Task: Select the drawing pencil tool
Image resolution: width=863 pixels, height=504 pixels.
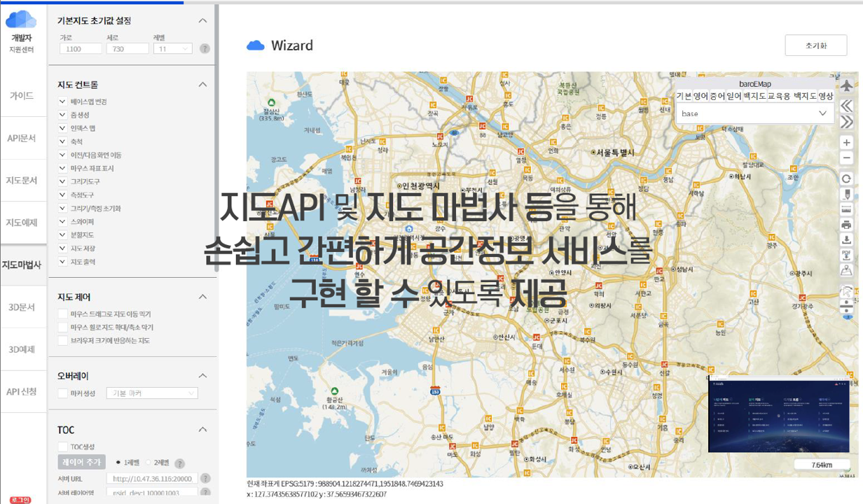Action: click(847, 194)
